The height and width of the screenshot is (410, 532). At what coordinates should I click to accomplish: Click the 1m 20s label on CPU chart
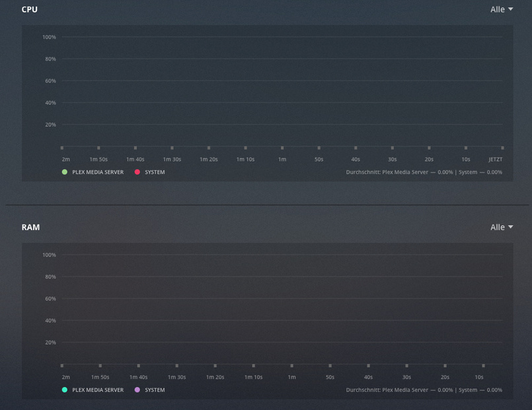209,159
